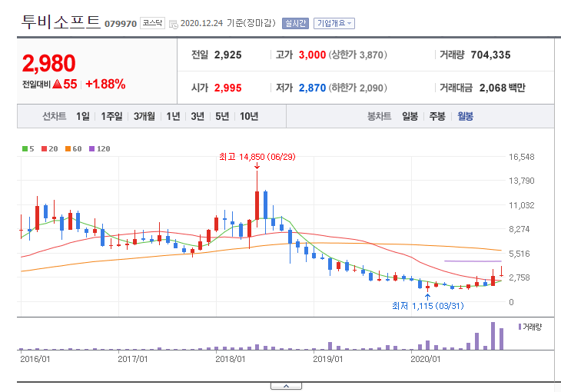The width and height of the screenshot is (561, 392).
Task: Click the current price 2,980
Action: (48, 63)
